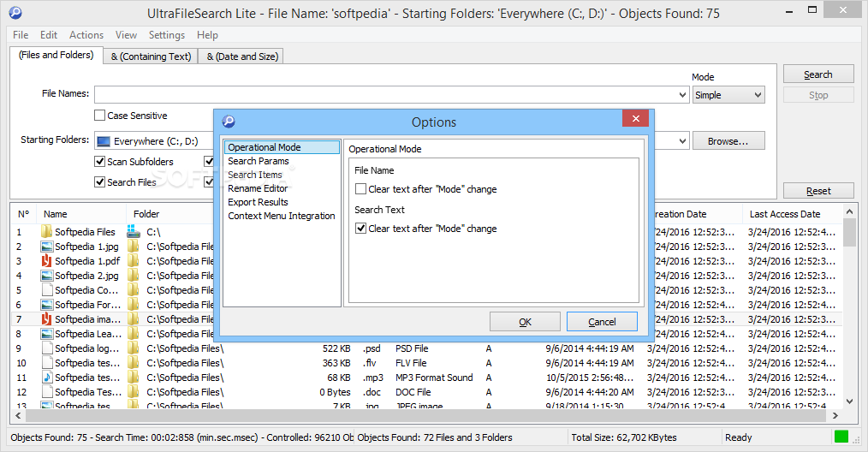Click the Options dialog magnifier icon
868x452 pixels.
(229, 122)
